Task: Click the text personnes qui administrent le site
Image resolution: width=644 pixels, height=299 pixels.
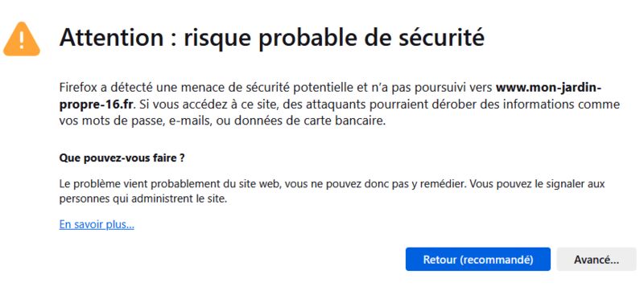Action: click(x=143, y=199)
